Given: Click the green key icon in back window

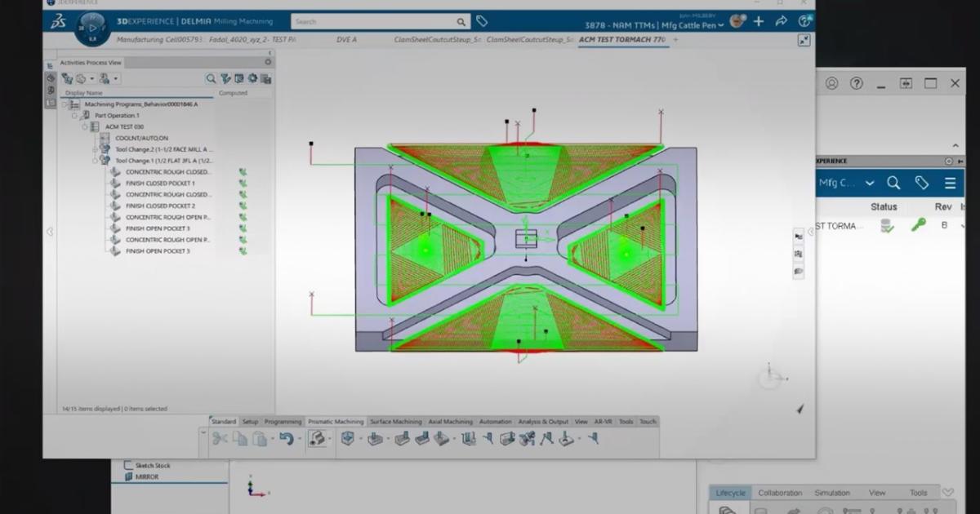Looking at the screenshot, I should pos(919,225).
